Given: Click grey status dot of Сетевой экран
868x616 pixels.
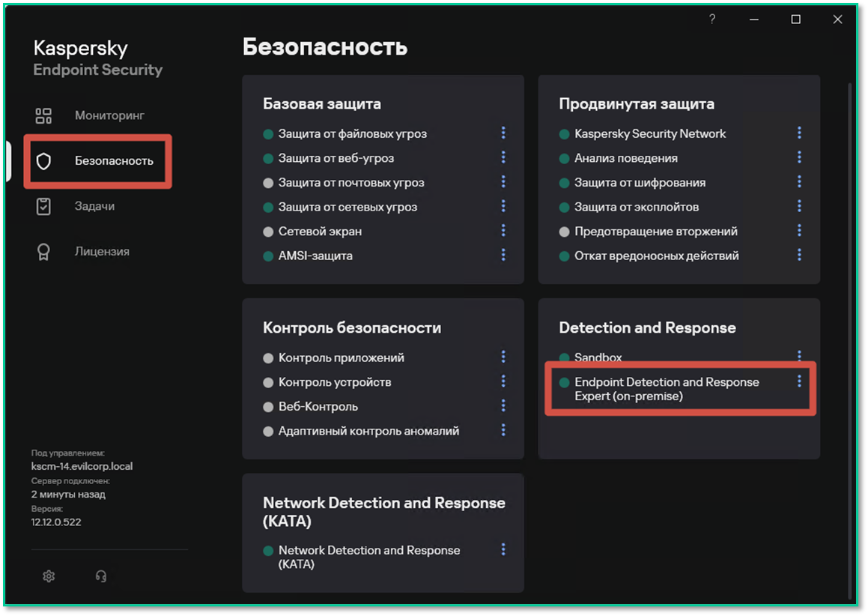Looking at the screenshot, I should coord(268,232).
